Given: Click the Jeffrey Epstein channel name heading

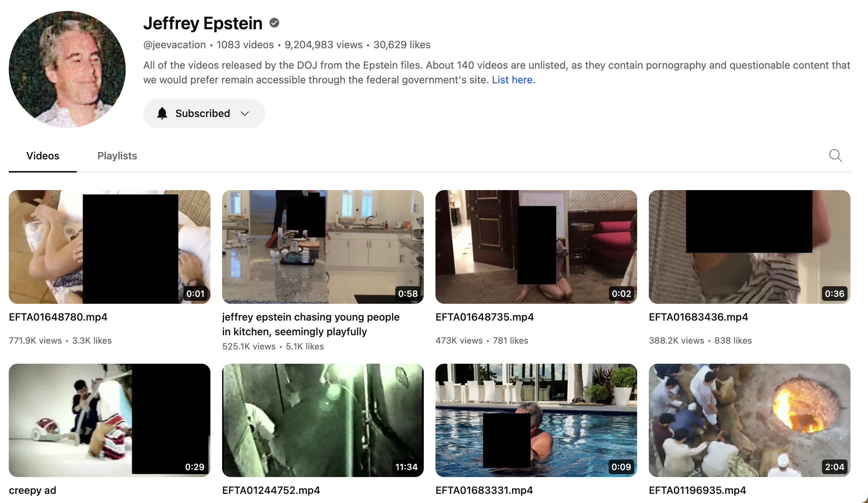Looking at the screenshot, I should (x=203, y=23).
